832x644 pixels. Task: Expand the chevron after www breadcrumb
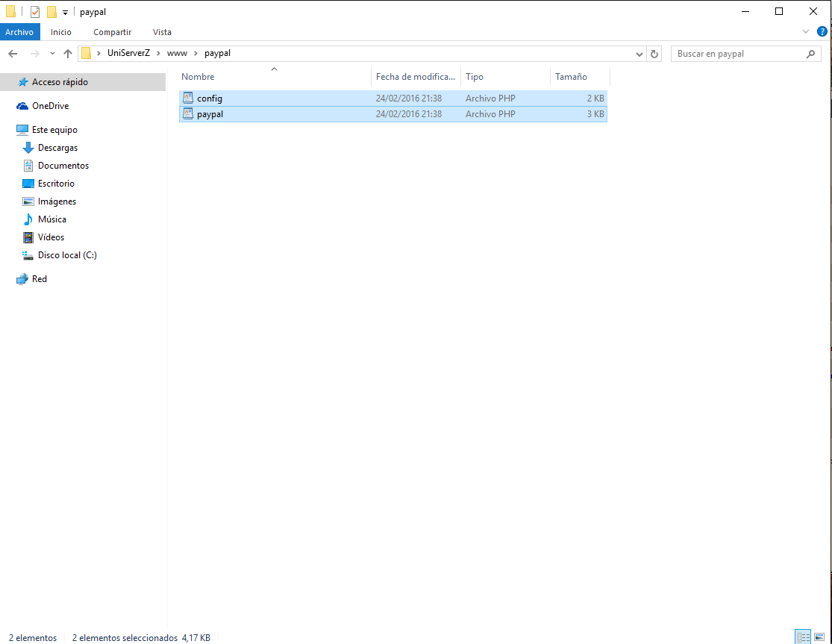196,53
